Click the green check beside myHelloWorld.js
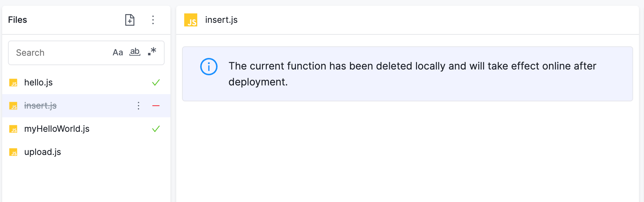Viewport: 644px width, 202px height. point(156,129)
